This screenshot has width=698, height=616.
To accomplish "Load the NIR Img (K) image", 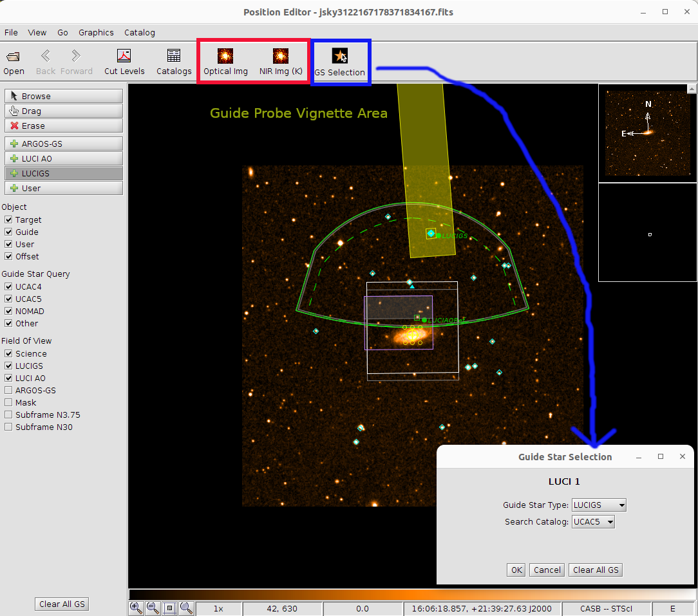I will tap(281, 62).
